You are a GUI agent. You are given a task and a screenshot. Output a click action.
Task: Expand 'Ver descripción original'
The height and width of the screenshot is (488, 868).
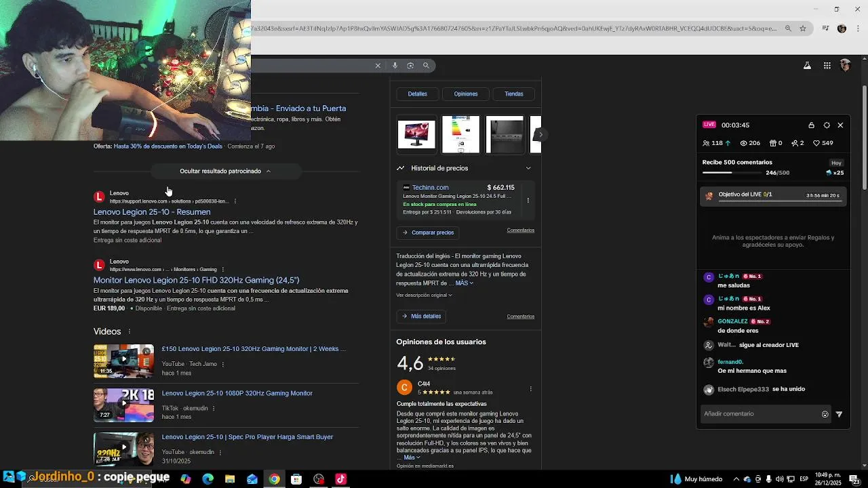point(424,295)
